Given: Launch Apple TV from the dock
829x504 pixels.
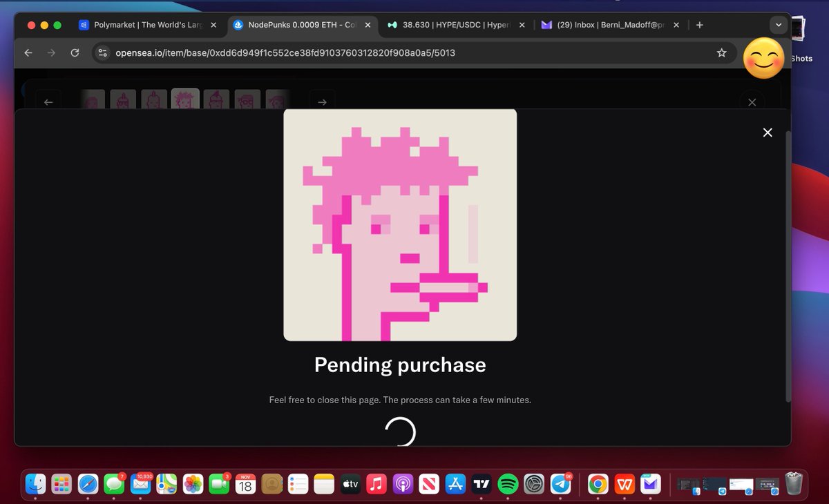Looking at the screenshot, I should (350, 485).
